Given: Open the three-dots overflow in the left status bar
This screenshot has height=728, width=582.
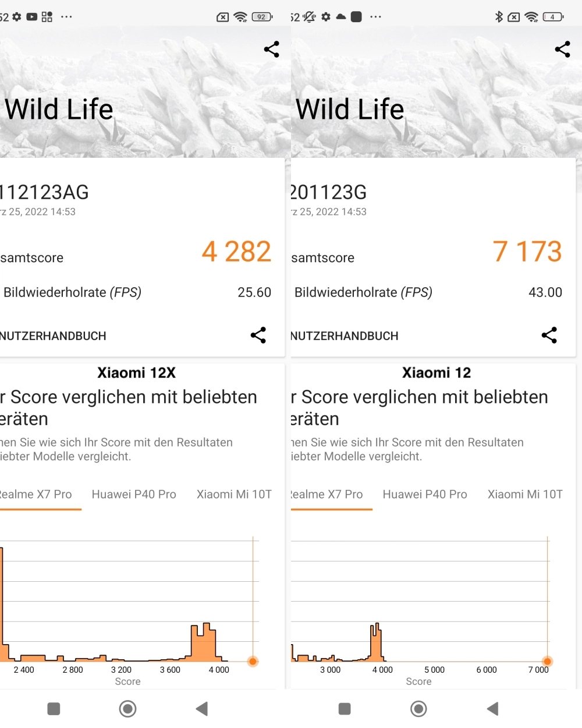Looking at the screenshot, I should (x=66, y=17).
